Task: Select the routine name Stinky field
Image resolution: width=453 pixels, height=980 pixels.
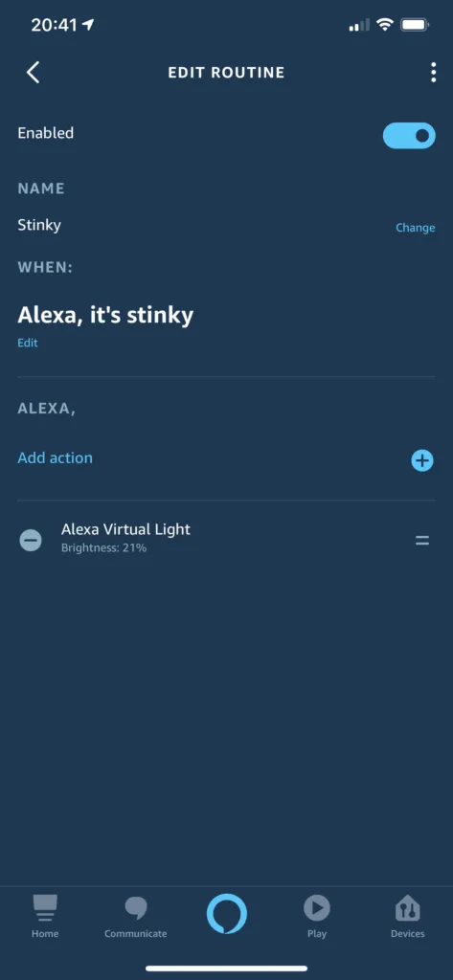Action: 39,225
